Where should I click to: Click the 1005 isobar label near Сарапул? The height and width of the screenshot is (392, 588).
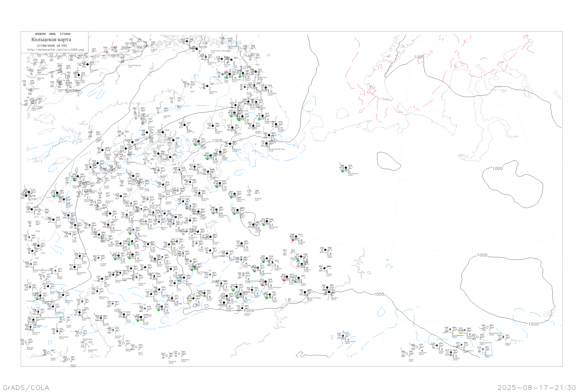[379, 294]
